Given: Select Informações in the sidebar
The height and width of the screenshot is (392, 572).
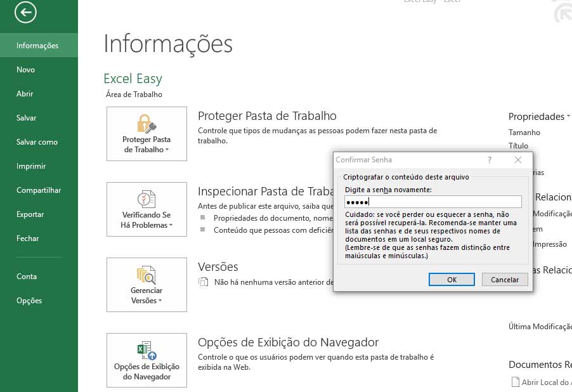Looking at the screenshot, I should (x=37, y=46).
